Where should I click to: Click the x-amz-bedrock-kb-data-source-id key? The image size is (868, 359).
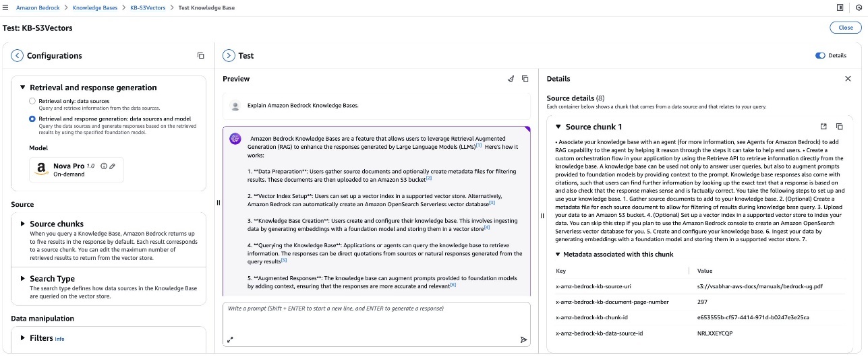599,333
